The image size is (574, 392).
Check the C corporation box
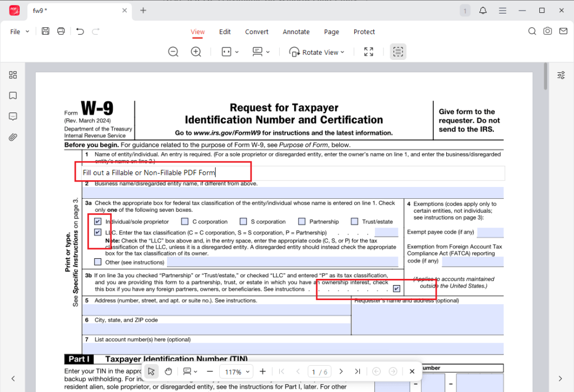coord(185,222)
